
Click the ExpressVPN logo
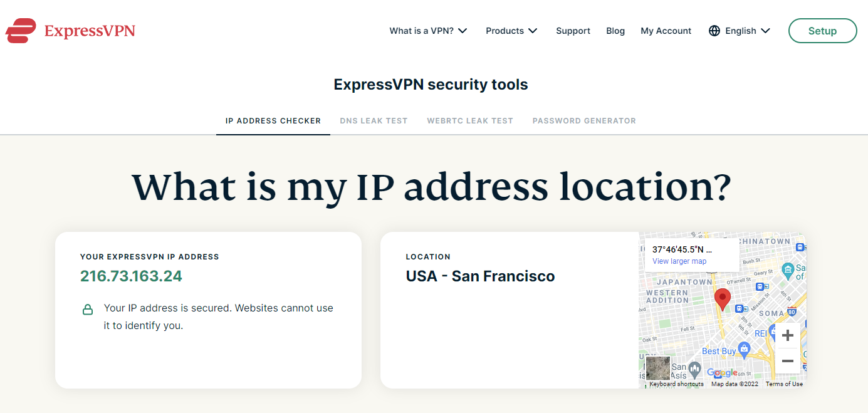[x=70, y=31]
